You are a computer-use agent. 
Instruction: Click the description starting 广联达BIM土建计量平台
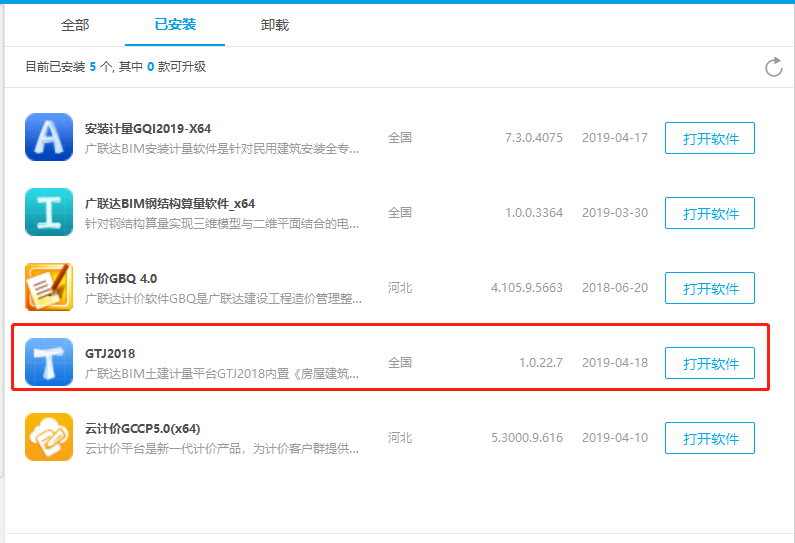(222, 374)
